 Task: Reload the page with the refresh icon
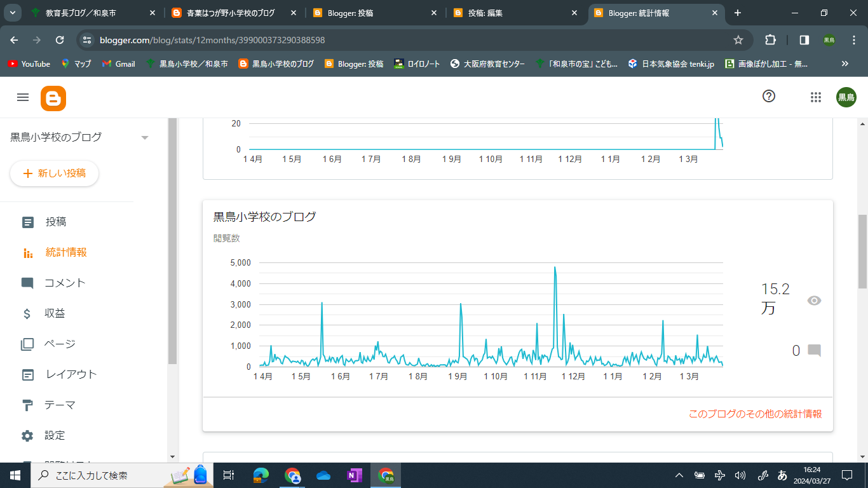[x=60, y=40]
